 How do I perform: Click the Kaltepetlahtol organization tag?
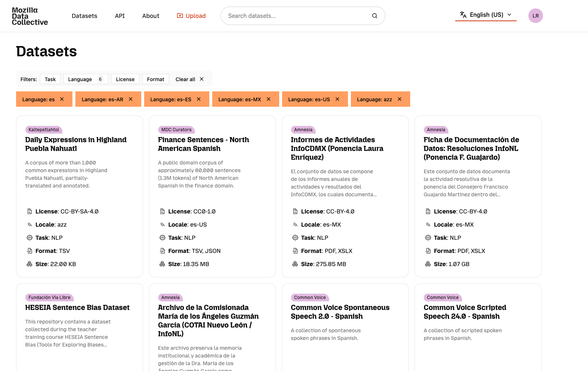(x=44, y=129)
